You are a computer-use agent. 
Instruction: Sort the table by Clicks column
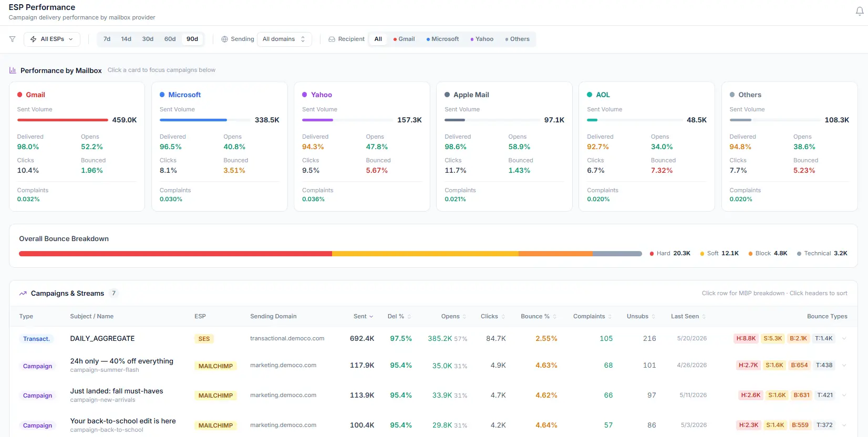pos(493,316)
